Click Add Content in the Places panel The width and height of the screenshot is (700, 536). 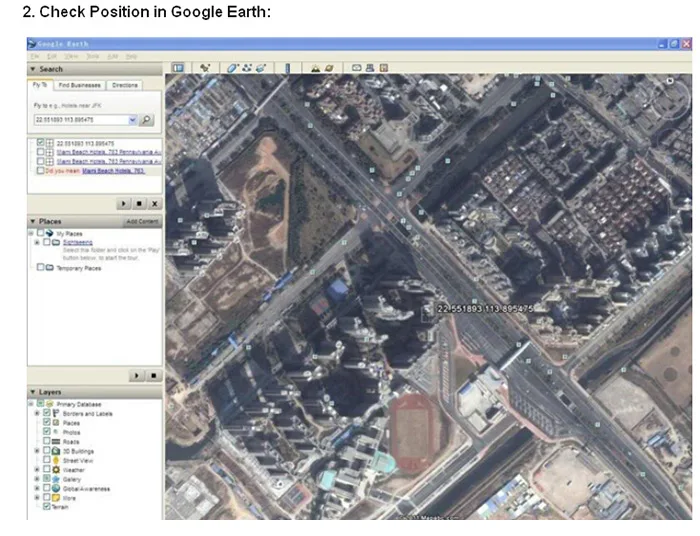click(142, 221)
